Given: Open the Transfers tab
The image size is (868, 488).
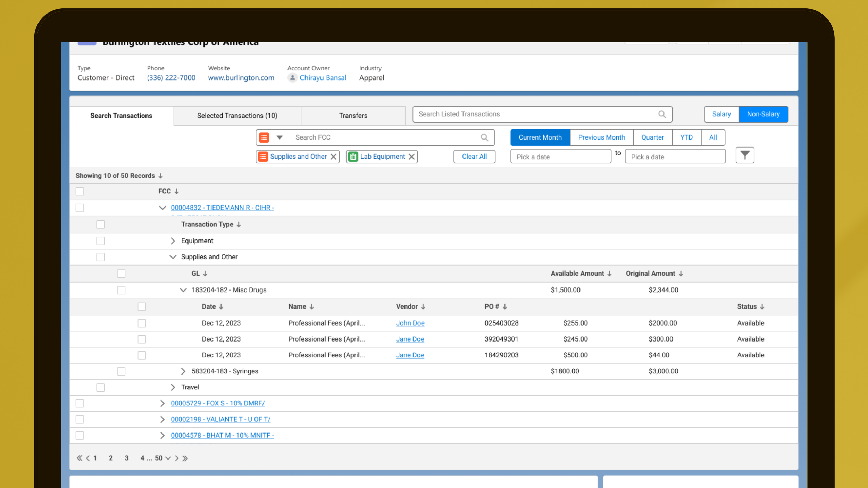Looking at the screenshot, I should (353, 116).
